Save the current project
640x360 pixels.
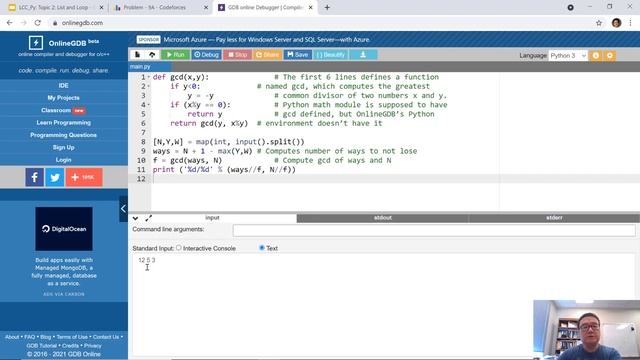298,55
